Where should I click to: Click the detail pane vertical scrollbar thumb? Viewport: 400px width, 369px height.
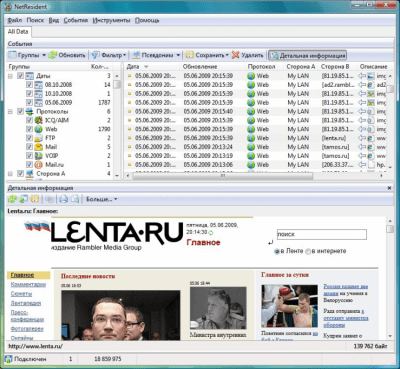pyautogui.click(x=390, y=229)
